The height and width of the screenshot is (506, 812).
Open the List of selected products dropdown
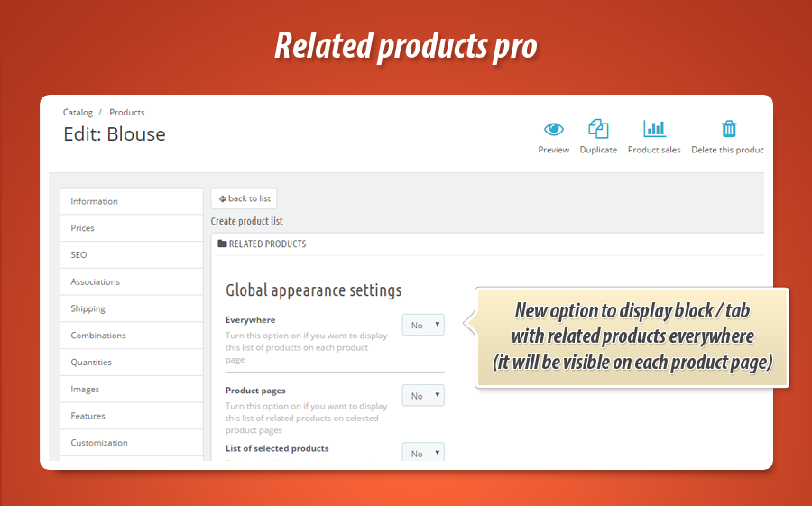423,452
